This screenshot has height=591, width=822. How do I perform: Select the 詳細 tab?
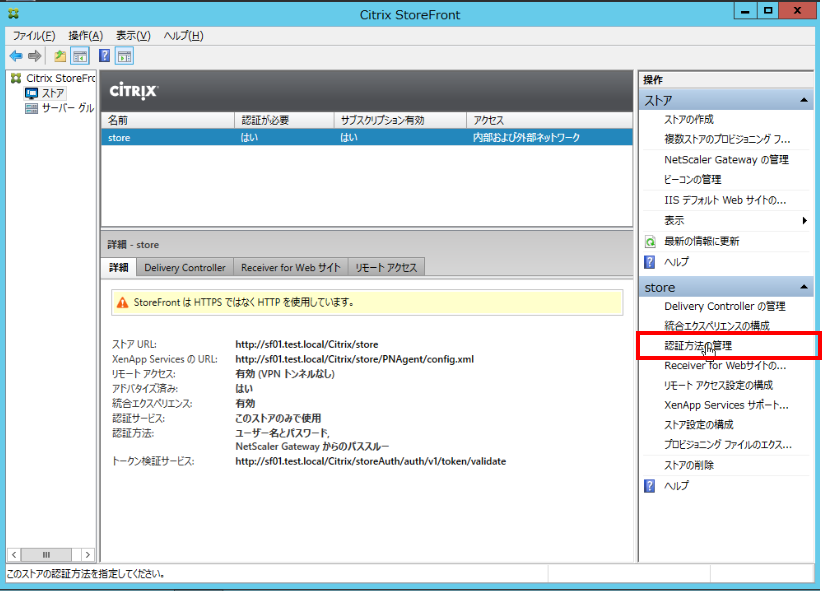[x=118, y=267]
